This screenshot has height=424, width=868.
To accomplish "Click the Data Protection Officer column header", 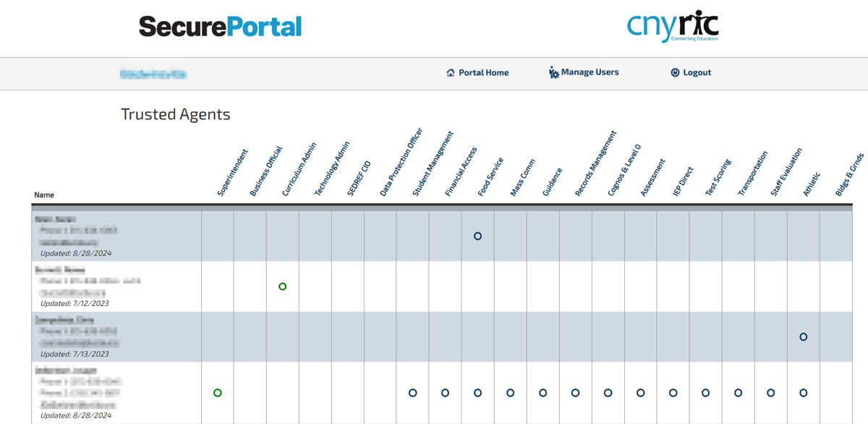I will tap(401, 164).
